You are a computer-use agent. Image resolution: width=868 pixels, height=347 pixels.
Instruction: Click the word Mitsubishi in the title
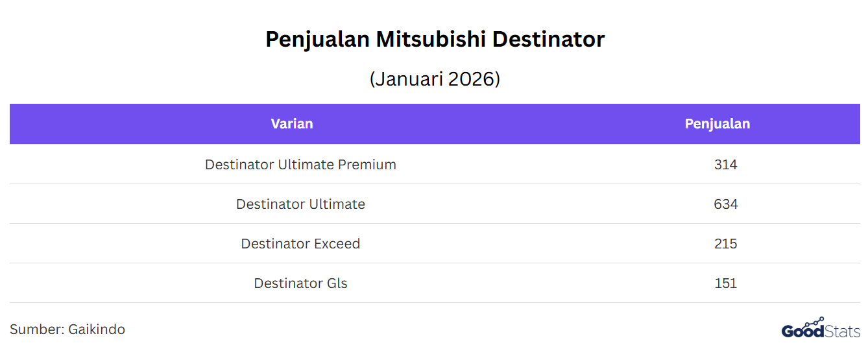pyautogui.click(x=431, y=40)
